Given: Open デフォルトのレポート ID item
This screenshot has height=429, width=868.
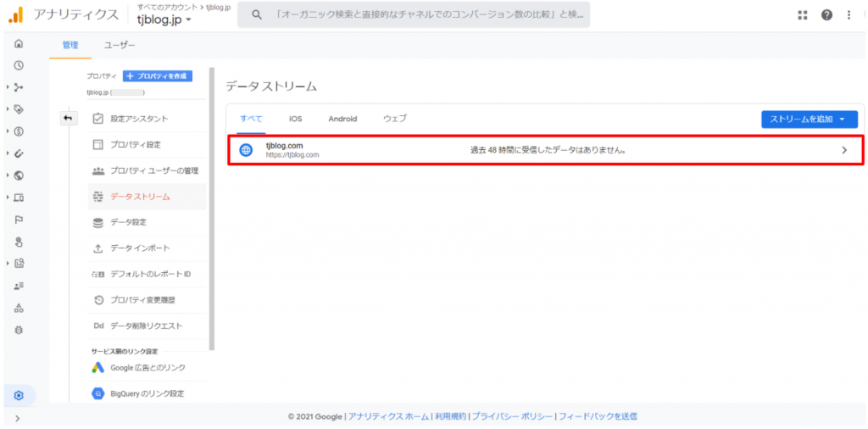Looking at the screenshot, I should pyautogui.click(x=147, y=275).
